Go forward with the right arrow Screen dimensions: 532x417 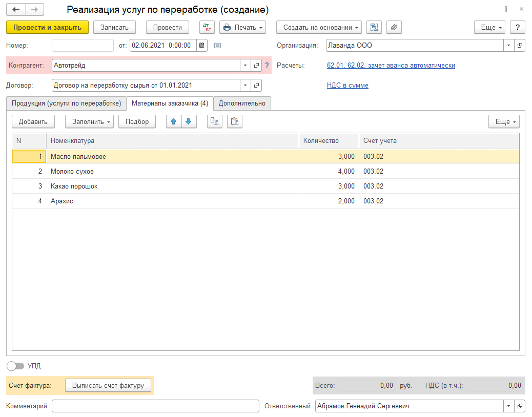click(x=34, y=10)
